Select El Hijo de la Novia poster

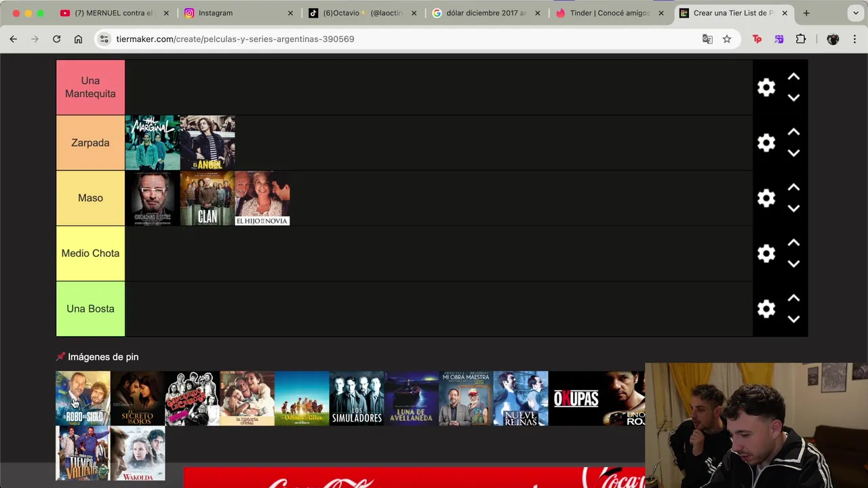[x=262, y=198]
